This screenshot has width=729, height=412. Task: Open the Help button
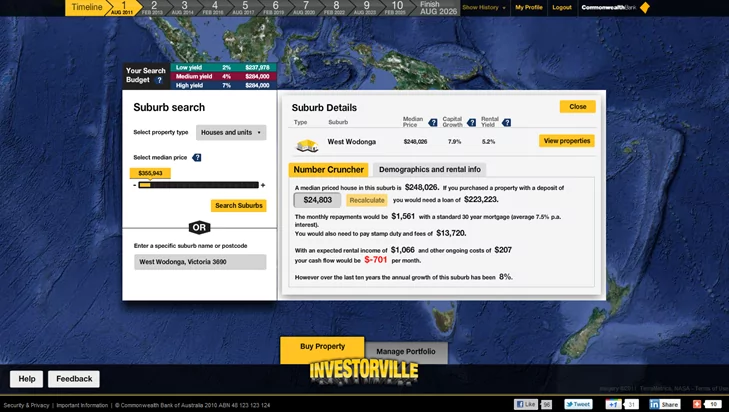27,379
